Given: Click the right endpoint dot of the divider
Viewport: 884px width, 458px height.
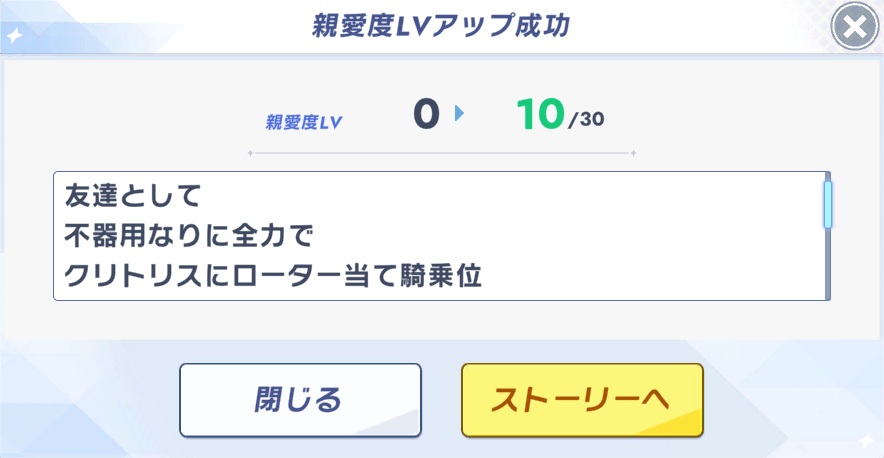Looking at the screenshot, I should tap(634, 153).
